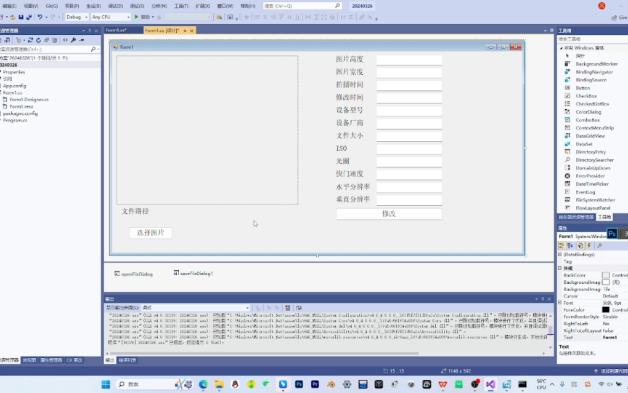The image size is (628, 393).
Task: Click the 文件路径 label on the form
Action: click(135, 211)
